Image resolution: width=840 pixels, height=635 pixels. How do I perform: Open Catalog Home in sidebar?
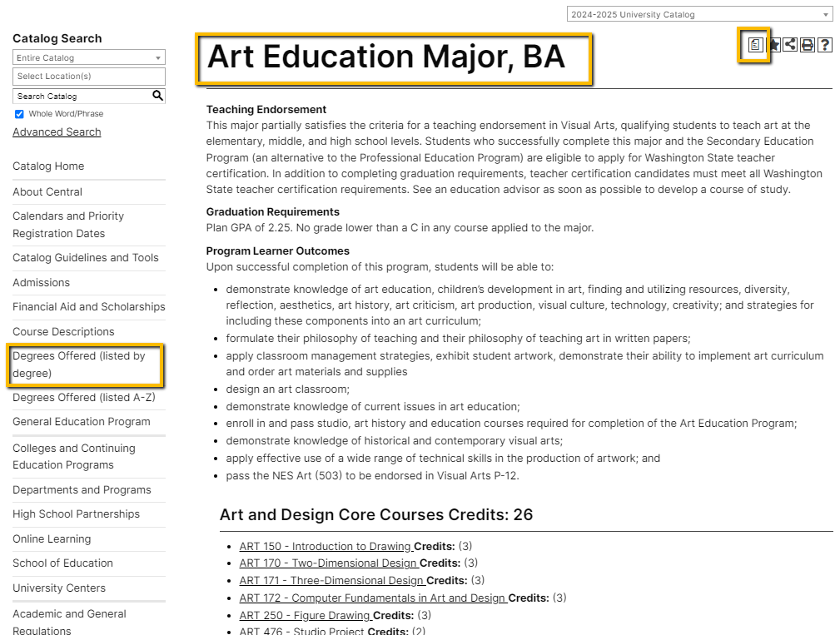pos(48,166)
